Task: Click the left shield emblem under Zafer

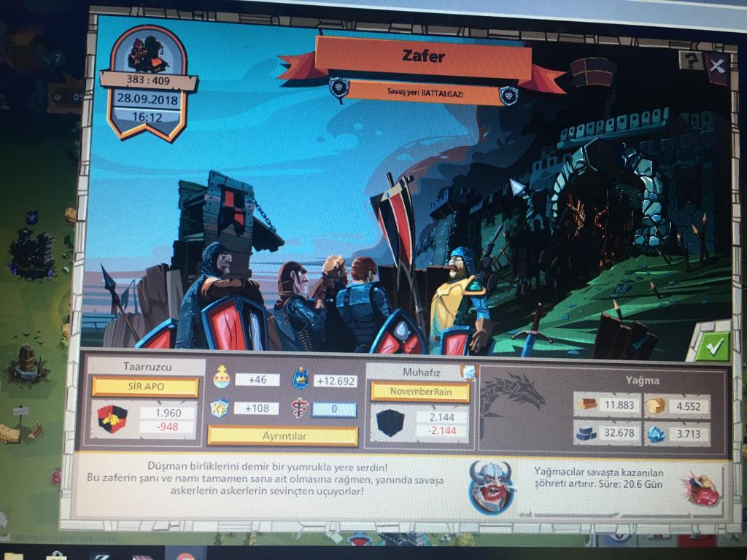Action: click(x=339, y=88)
